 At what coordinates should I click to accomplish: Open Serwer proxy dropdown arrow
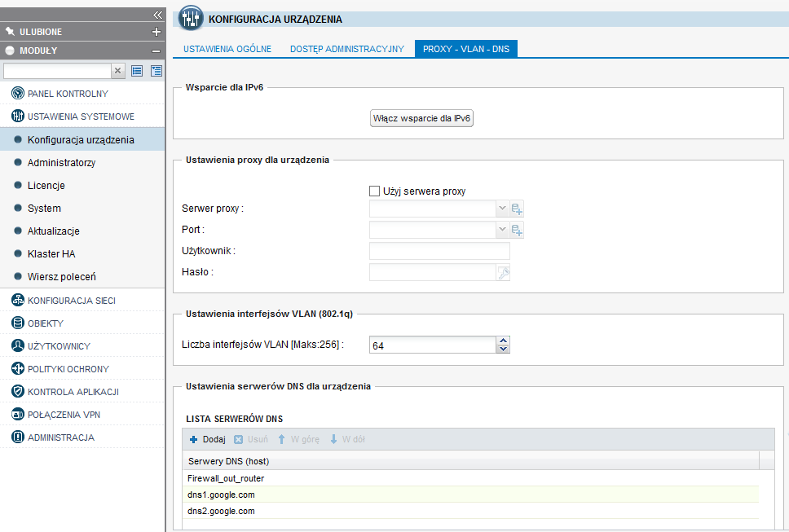point(501,209)
